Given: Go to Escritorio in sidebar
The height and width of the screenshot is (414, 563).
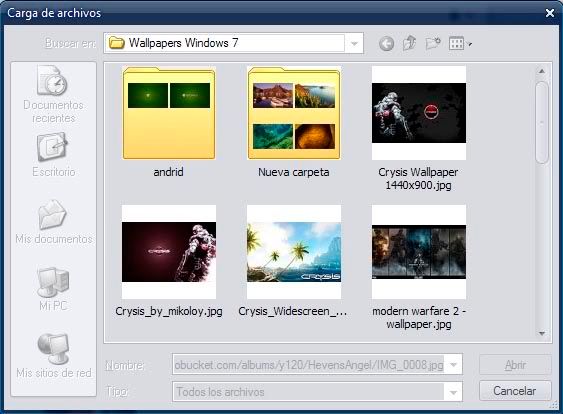Looking at the screenshot, I should [x=53, y=155].
